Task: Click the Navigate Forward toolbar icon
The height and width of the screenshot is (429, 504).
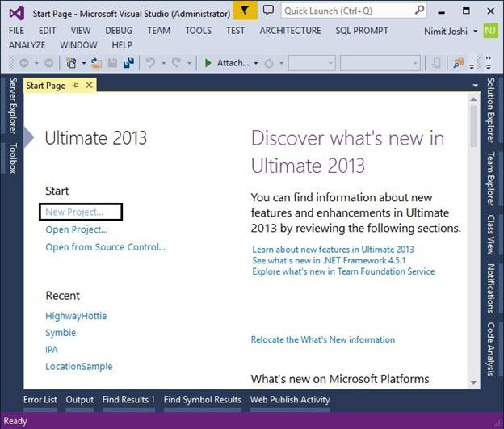Action: 48,63
